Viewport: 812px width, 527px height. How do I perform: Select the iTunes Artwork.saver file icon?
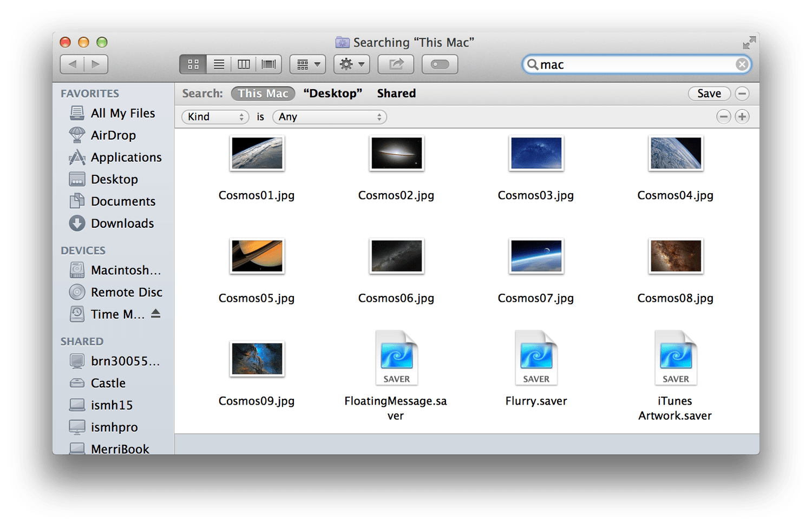[x=676, y=358]
